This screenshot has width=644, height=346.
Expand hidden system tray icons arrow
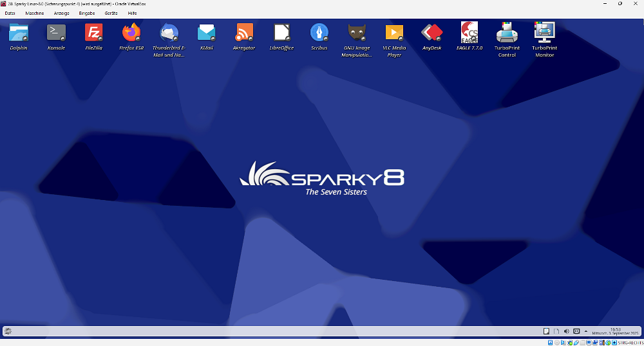click(x=586, y=331)
